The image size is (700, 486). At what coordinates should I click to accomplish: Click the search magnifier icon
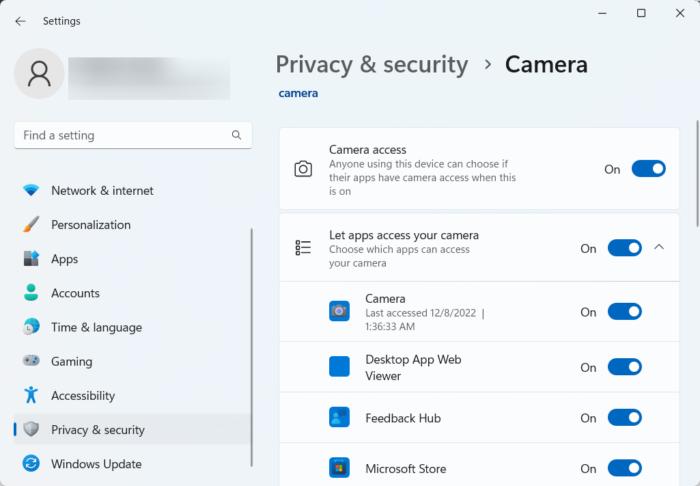[237, 135]
